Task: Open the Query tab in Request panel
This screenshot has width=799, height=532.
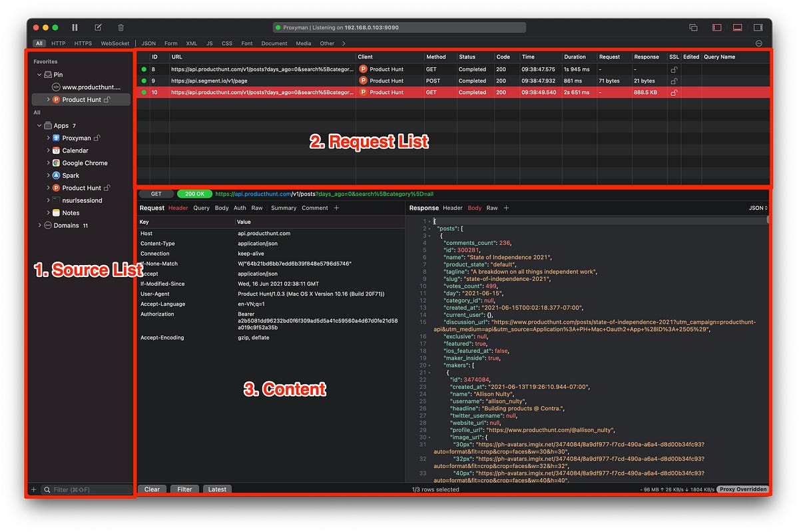Action: click(201, 207)
